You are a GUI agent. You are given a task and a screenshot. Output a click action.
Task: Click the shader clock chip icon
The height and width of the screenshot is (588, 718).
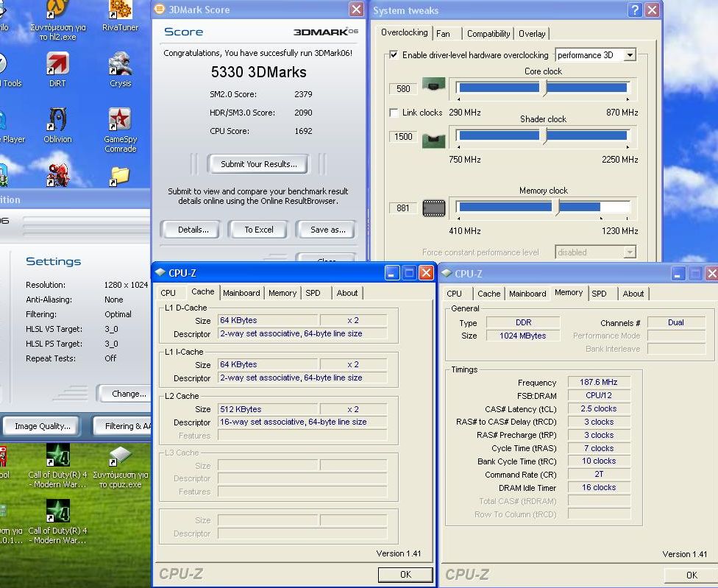433,140
